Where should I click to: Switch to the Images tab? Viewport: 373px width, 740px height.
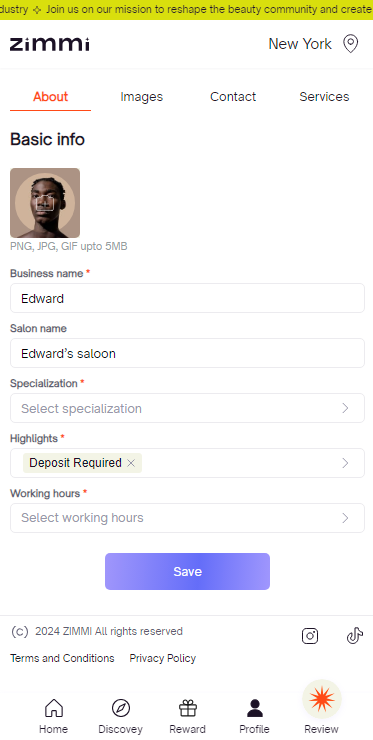[142, 97]
